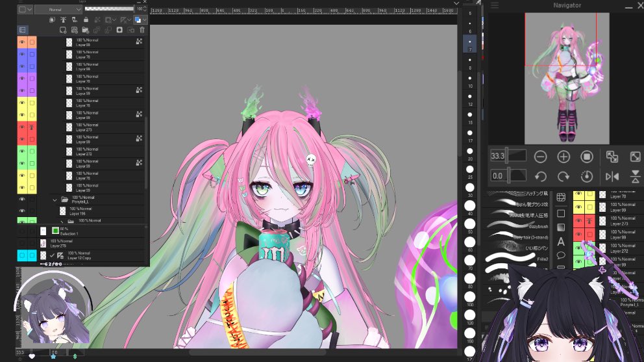Collapse the Ponytail_L folder
644x362 pixels.
[55, 200]
